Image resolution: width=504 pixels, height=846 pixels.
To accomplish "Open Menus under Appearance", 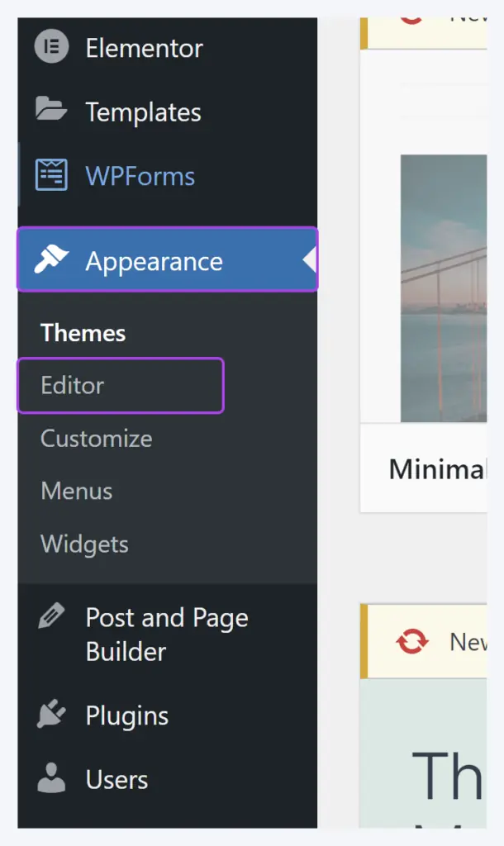I will [77, 491].
